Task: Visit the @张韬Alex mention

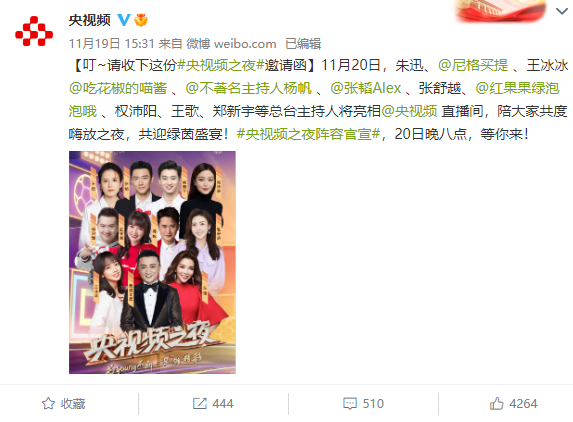Action: [365, 88]
